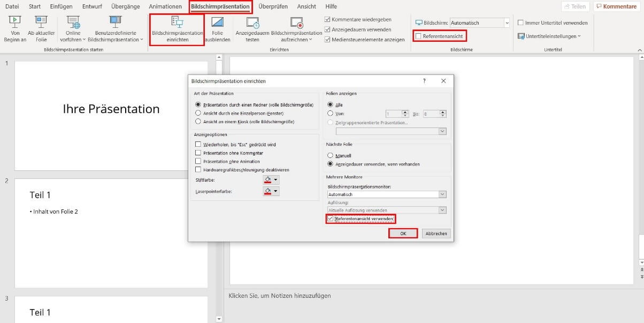Confirm dialog with OK button

coord(403,234)
